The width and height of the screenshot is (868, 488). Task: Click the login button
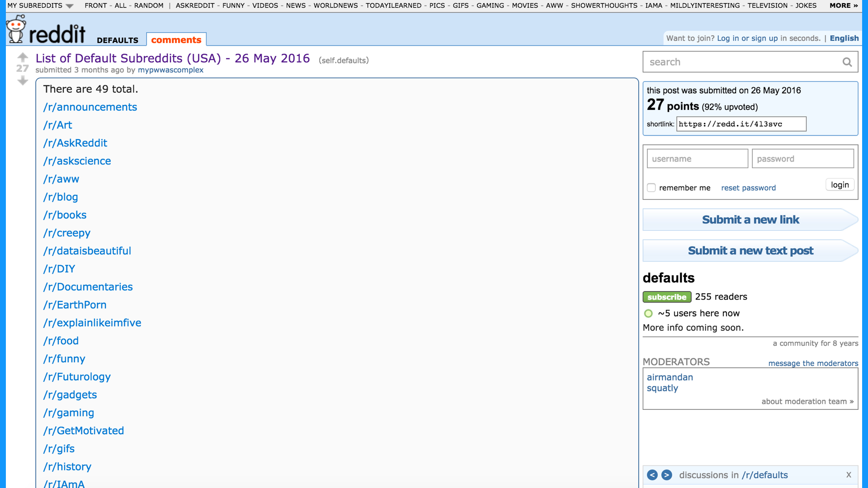coord(840,185)
